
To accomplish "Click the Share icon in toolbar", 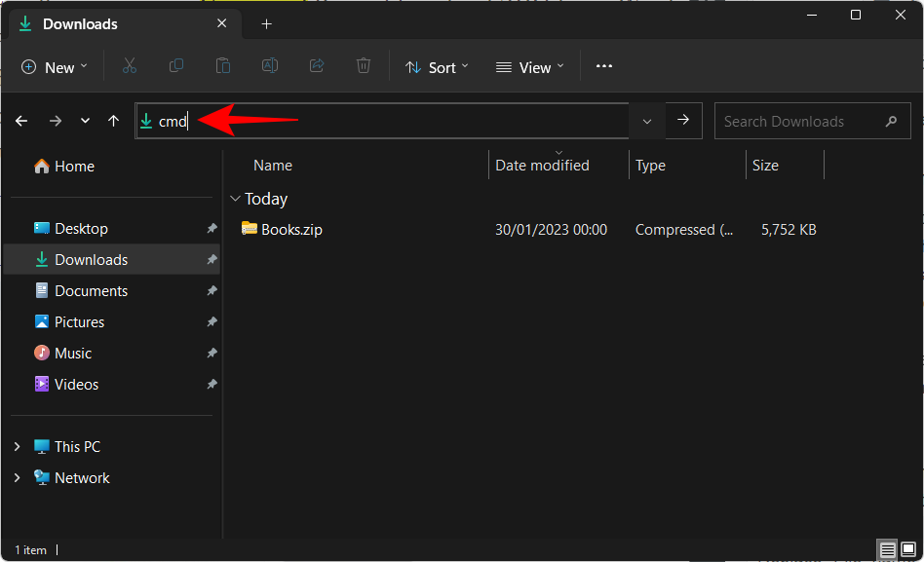I will [317, 66].
